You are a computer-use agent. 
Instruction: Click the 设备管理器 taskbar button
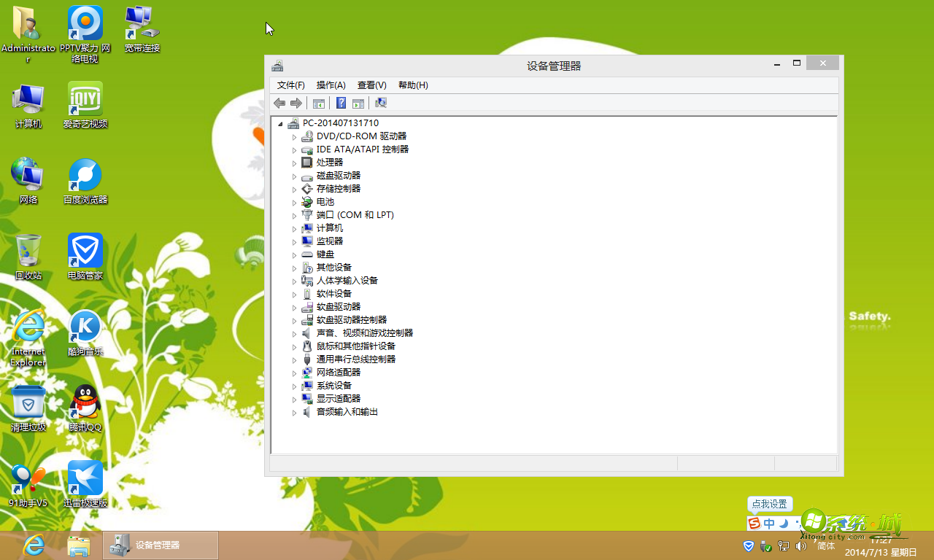[161, 545]
